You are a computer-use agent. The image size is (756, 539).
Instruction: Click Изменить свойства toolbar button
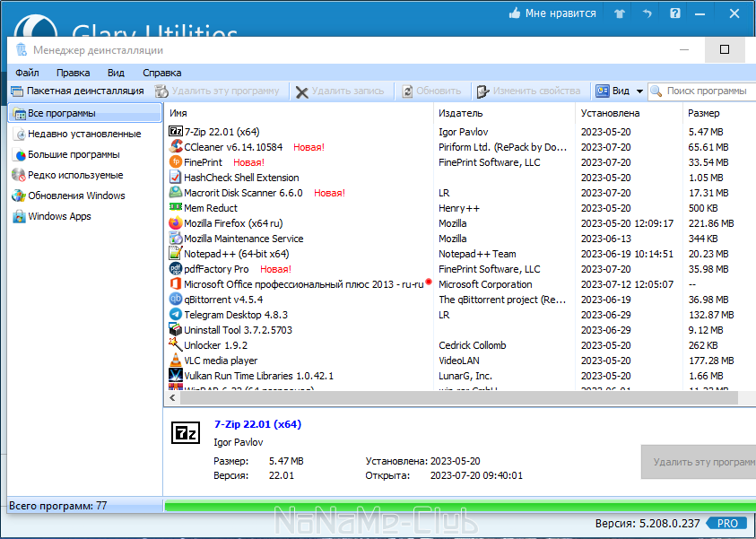point(529,91)
